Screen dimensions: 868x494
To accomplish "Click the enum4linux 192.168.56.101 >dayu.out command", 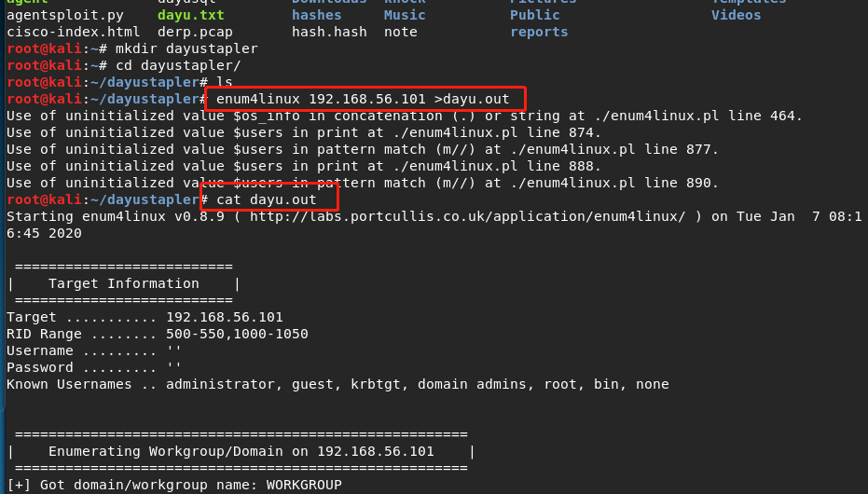I will (363, 99).
